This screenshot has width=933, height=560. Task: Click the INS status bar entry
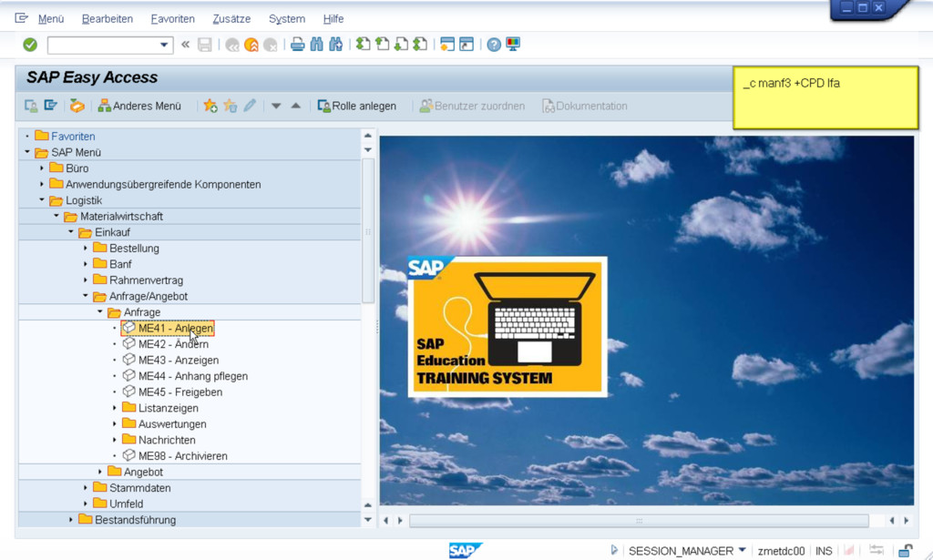click(824, 551)
